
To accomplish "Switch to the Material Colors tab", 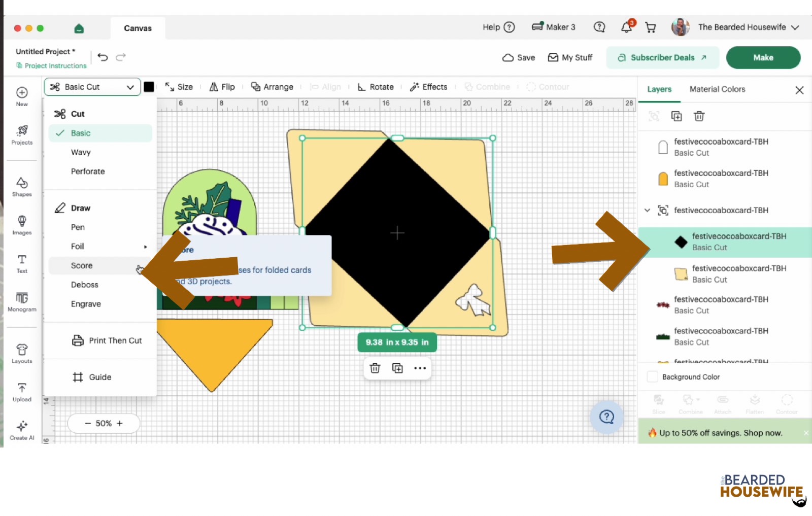I will 717,89.
